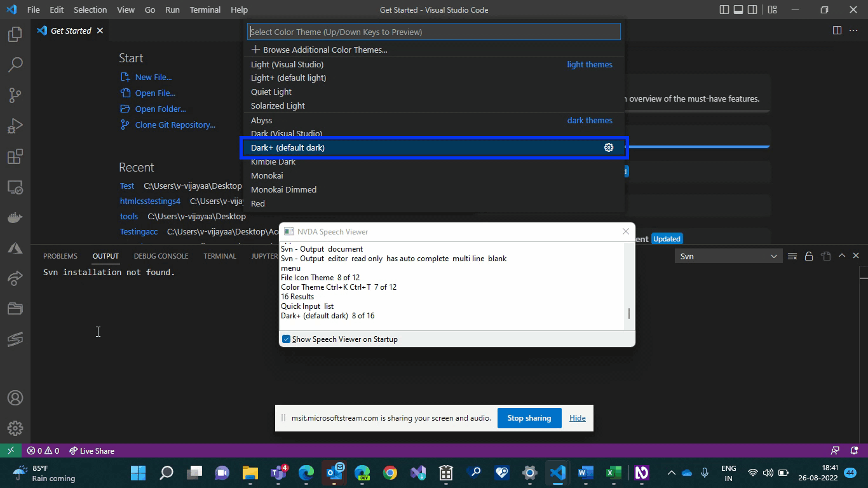The image size is (868, 488).
Task: Close the bottom panel
Action: [856, 255]
